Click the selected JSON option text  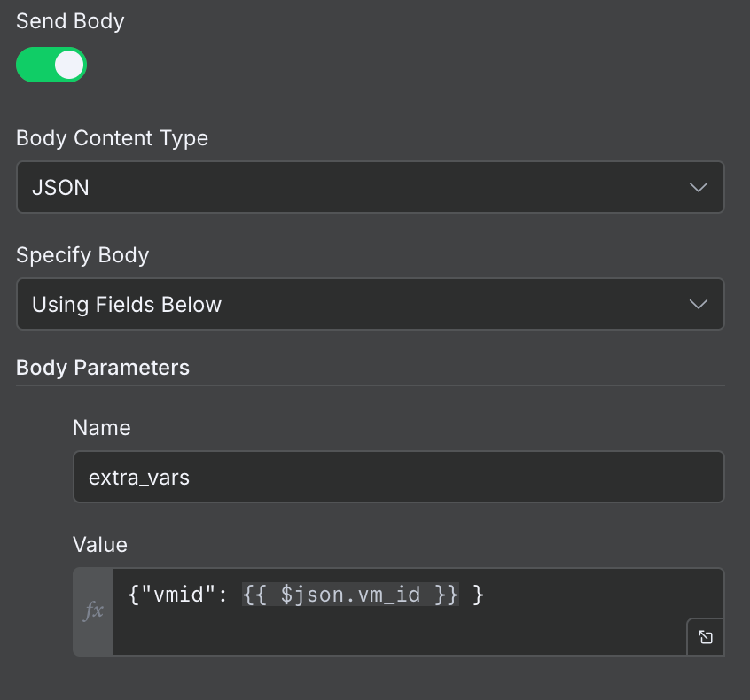(x=60, y=187)
